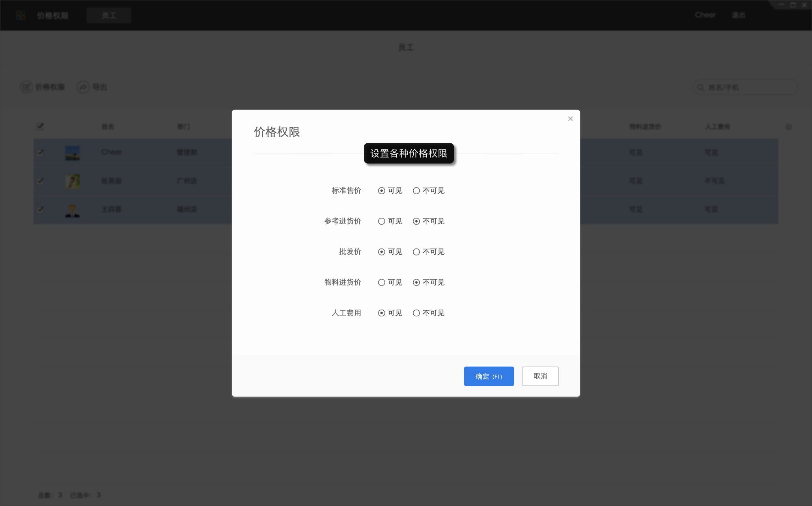Viewport: 812px width, 506px height.
Task: Uncheck the 张美丽 row checkbox
Action: [x=40, y=182]
